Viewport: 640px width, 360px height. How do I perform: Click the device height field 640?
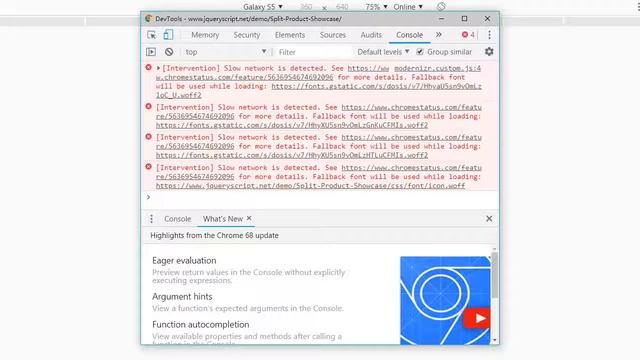[342, 7]
